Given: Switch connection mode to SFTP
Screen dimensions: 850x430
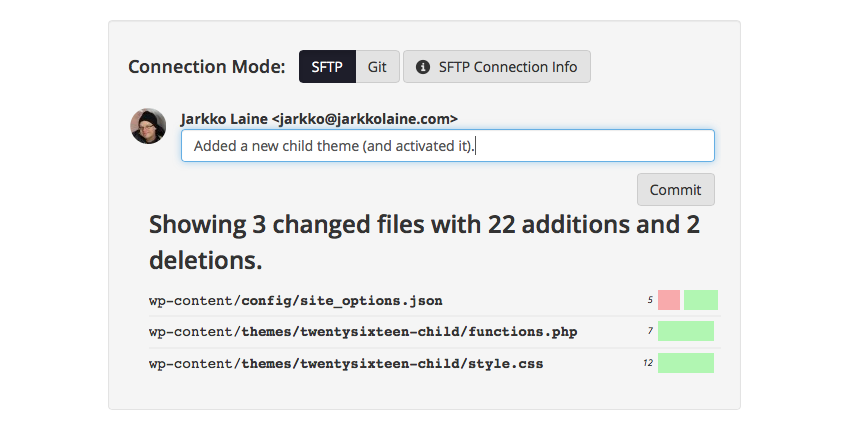Looking at the screenshot, I should 327,67.
